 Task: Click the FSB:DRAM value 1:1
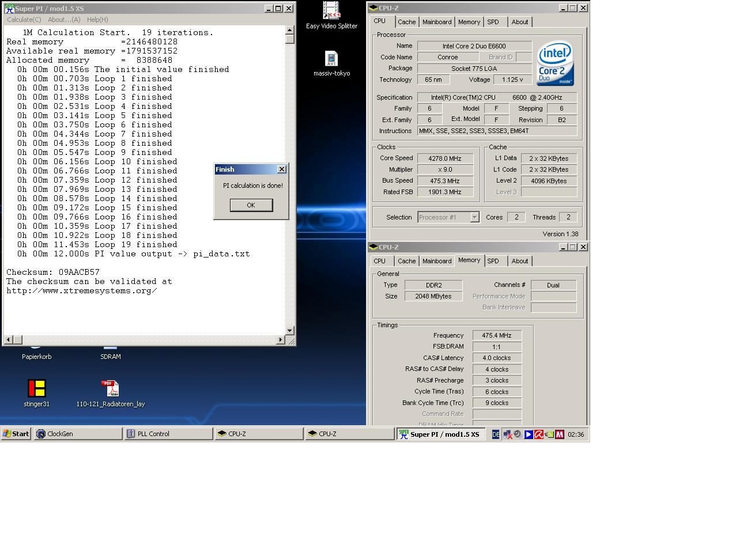497,347
